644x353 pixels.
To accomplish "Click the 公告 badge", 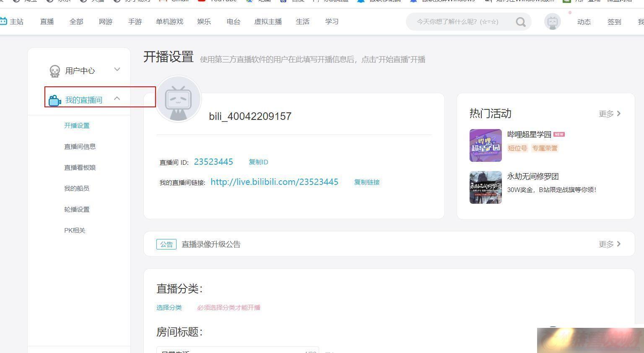I will (166, 244).
